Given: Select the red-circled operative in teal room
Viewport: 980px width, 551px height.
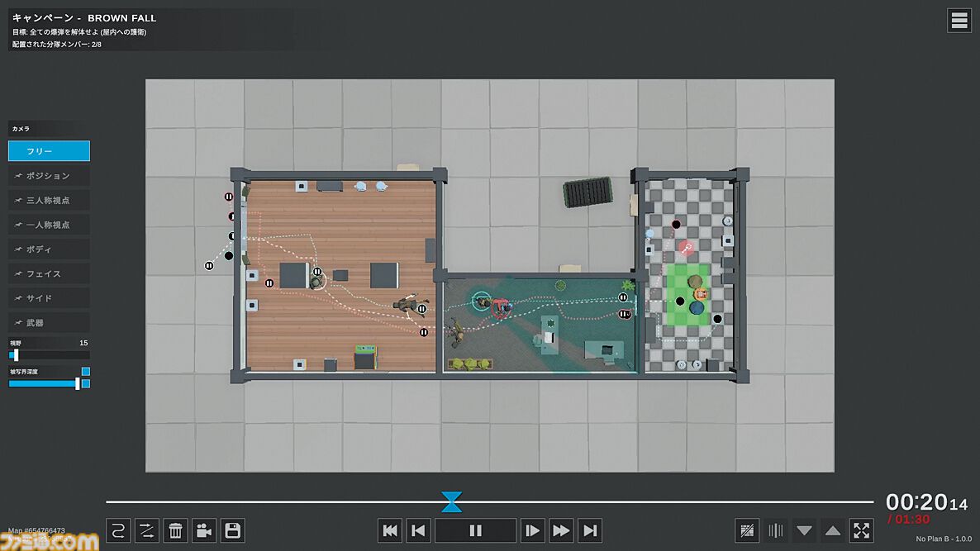Looking at the screenshot, I should [501, 307].
